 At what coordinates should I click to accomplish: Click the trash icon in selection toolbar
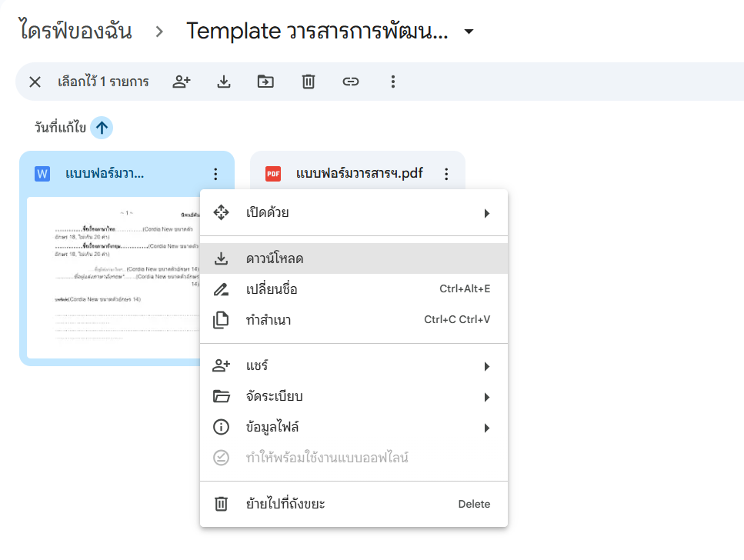(309, 82)
